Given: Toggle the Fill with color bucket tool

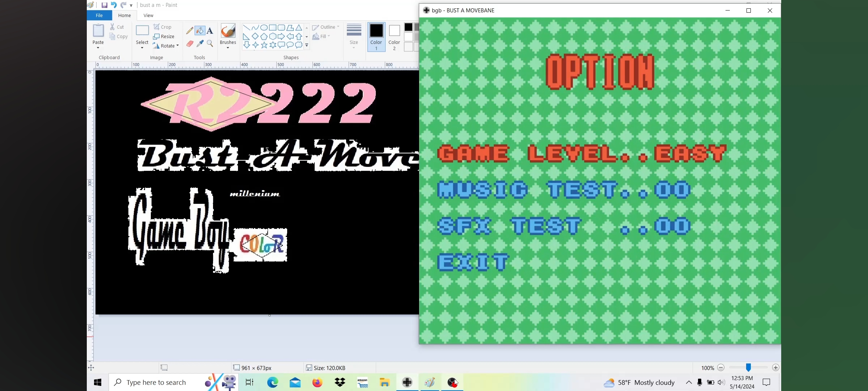Looking at the screenshot, I should click(200, 31).
